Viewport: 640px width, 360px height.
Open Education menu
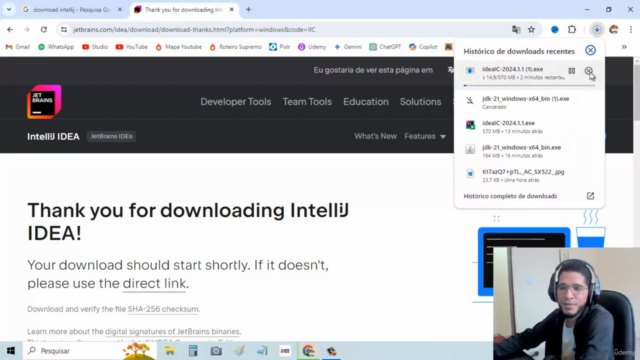click(366, 102)
